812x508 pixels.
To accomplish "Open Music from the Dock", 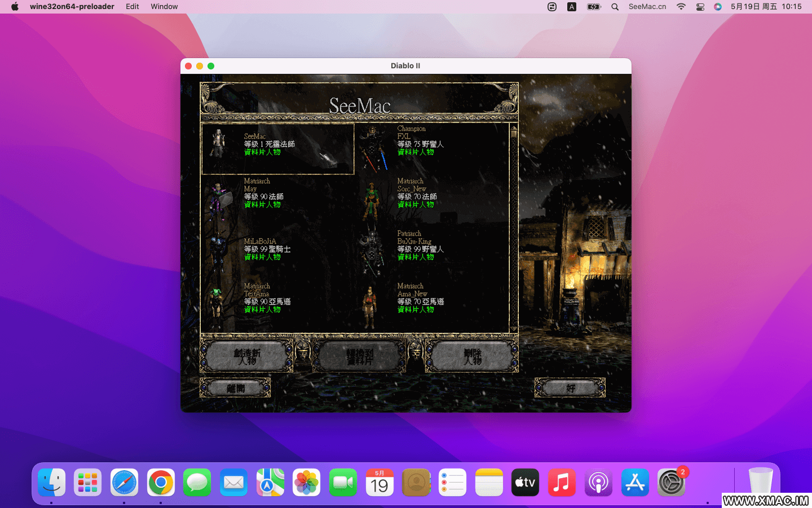I will [562, 483].
